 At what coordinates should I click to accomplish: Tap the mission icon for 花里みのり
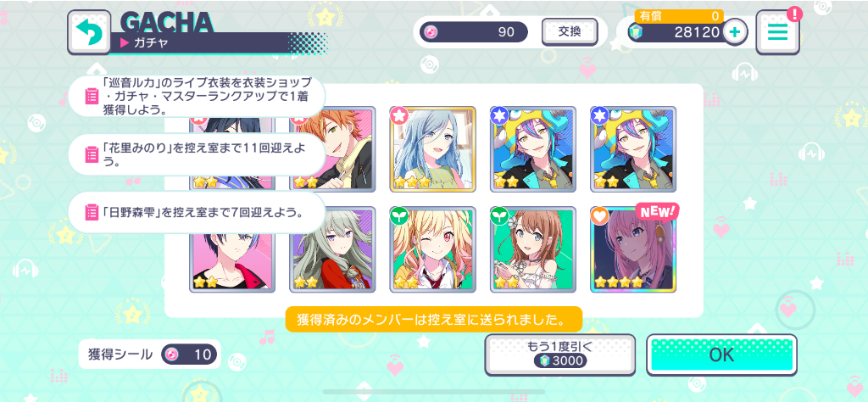[92, 154]
